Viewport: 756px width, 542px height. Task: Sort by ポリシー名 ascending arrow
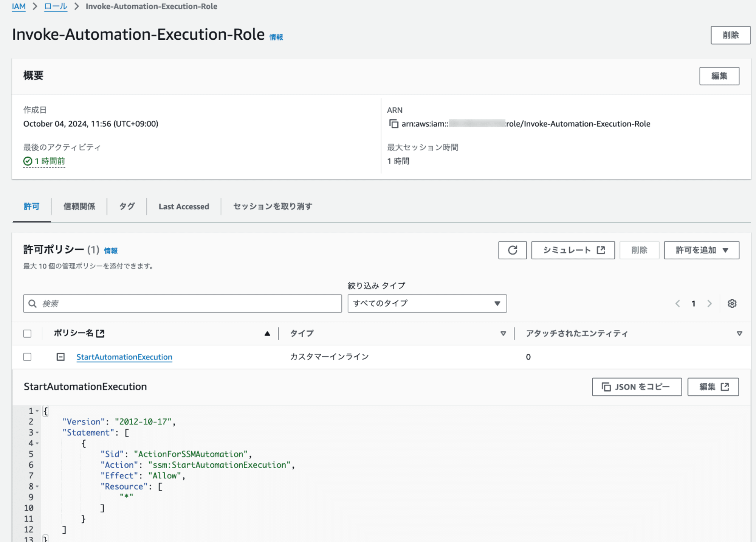[267, 333]
